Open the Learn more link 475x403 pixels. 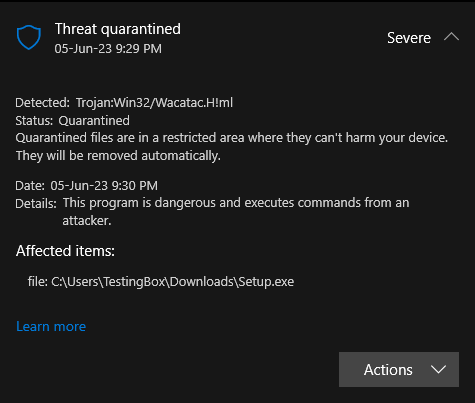tap(51, 326)
